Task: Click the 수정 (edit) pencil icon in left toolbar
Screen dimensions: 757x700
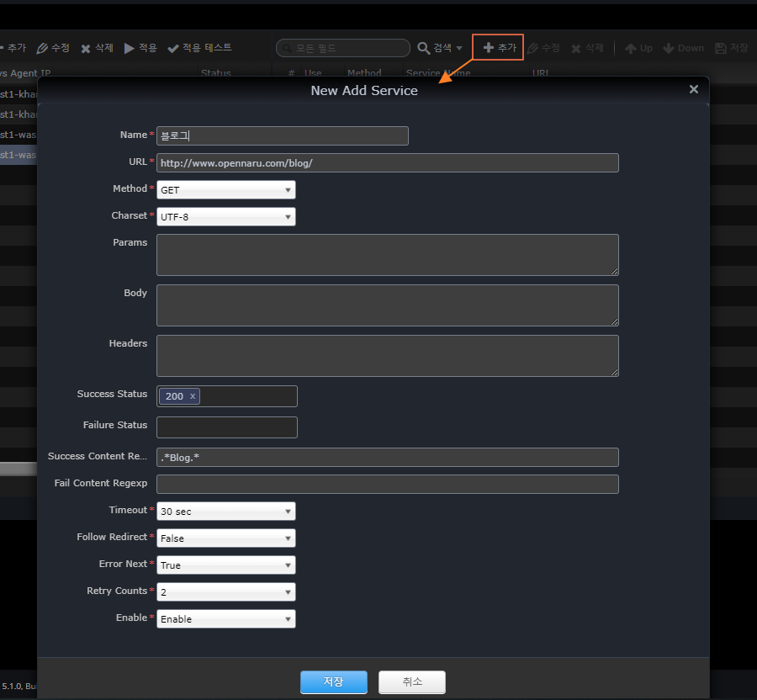Action: (43, 48)
